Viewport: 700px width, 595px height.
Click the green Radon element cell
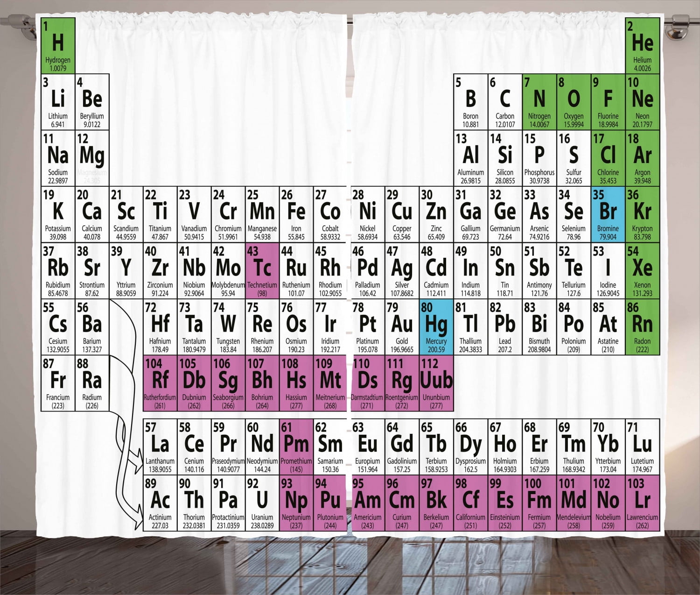(642, 327)
